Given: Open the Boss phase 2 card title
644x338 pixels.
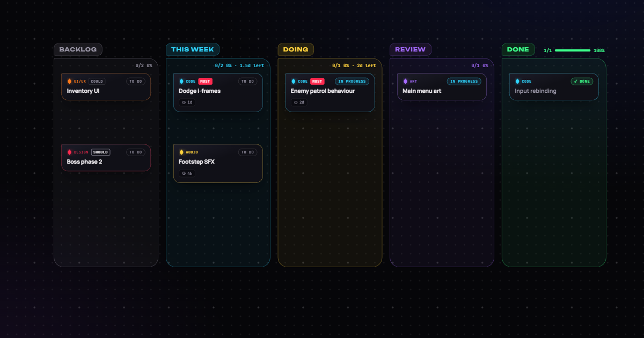Looking at the screenshot, I should pos(84,162).
